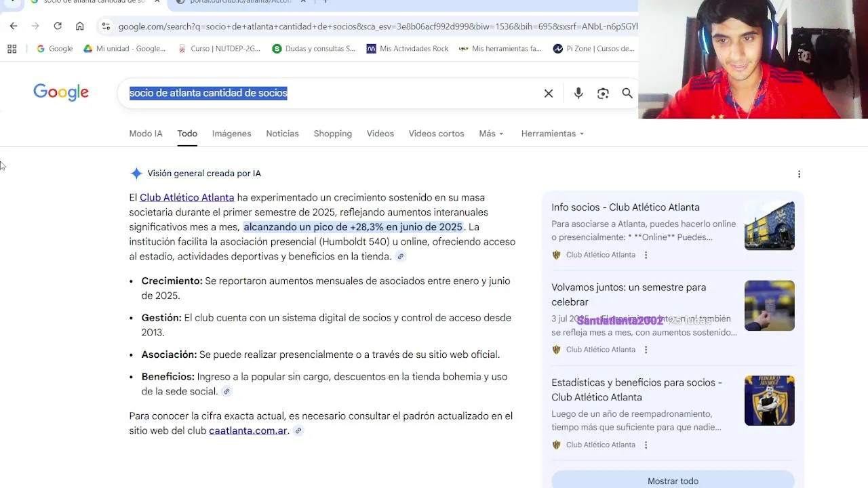
Task: Start voice search with microphone icon
Action: (578, 94)
